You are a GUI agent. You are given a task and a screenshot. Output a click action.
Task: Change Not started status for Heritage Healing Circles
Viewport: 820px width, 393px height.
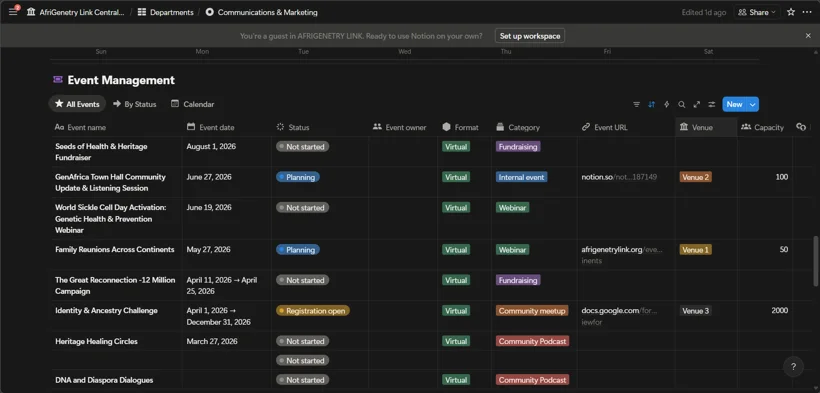(x=302, y=341)
